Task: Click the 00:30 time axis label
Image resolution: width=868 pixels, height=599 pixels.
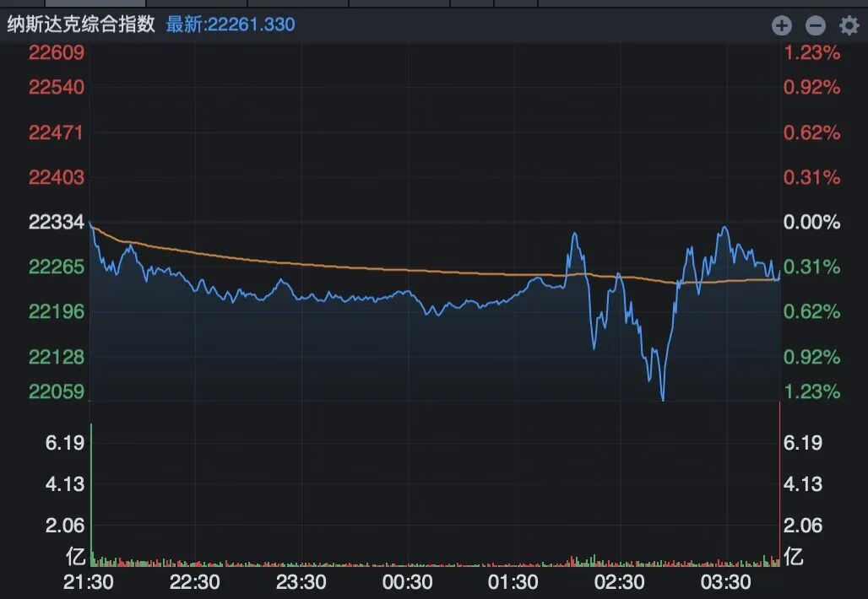Action: coord(408,582)
